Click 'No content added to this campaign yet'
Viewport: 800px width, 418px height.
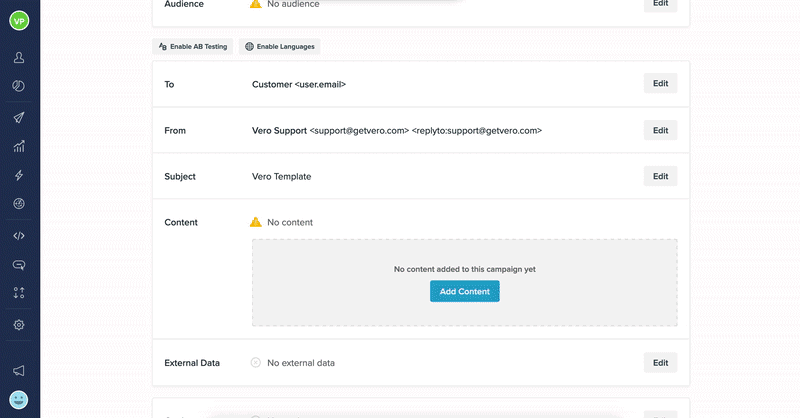click(465, 269)
